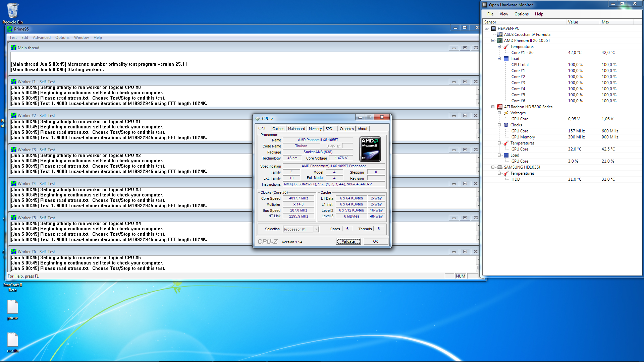Switch to the Graphics tab in CPU-Z
The image size is (644, 362).
tap(346, 129)
